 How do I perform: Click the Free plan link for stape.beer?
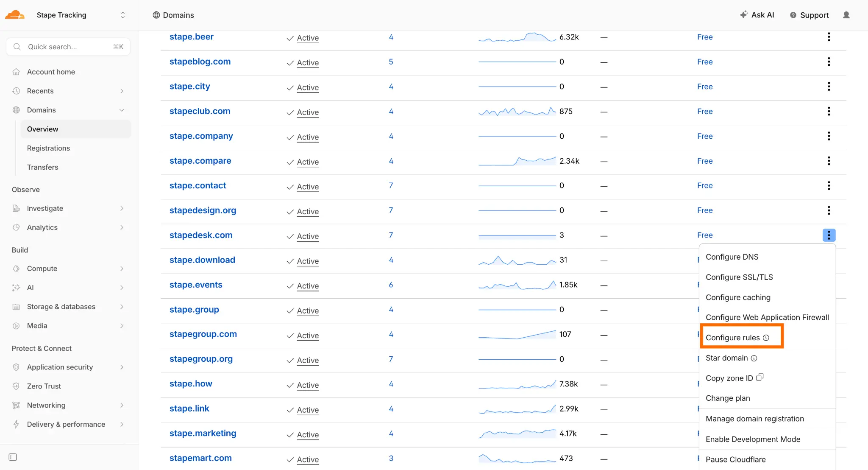point(705,37)
